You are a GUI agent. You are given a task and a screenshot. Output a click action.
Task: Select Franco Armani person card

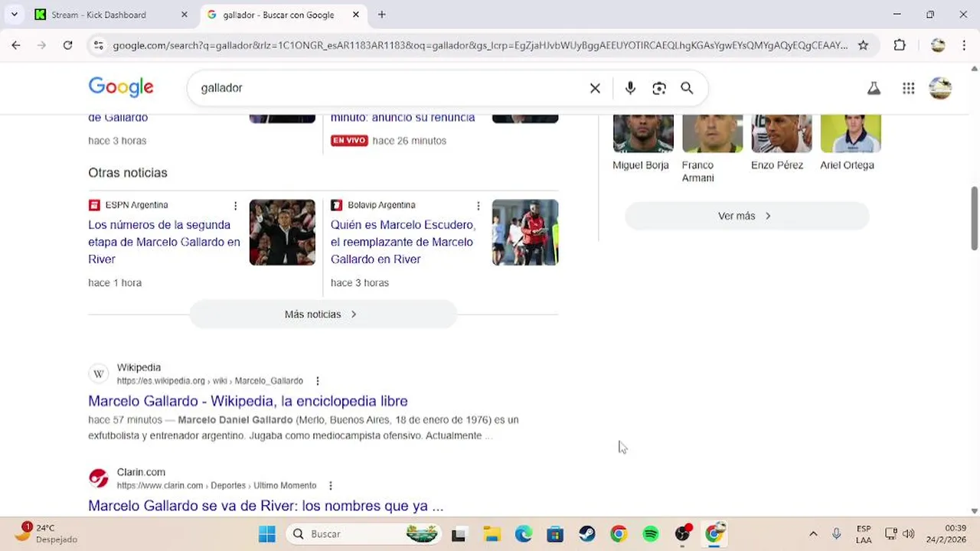(711, 149)
